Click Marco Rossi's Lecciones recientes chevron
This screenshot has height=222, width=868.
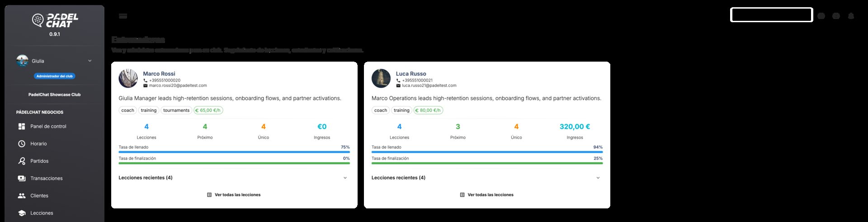[x=345, y=178]
